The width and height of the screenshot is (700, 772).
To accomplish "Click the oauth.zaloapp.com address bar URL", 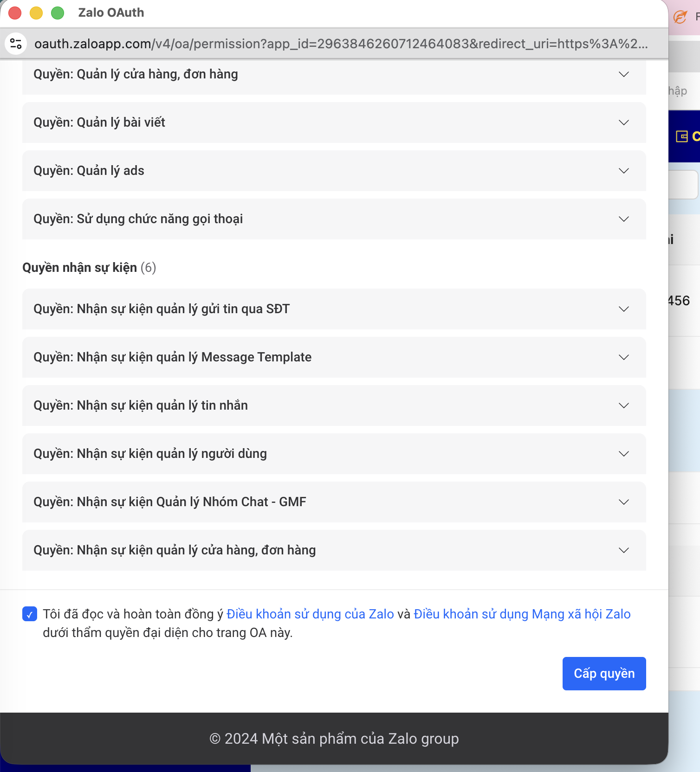I will [341, 44].
